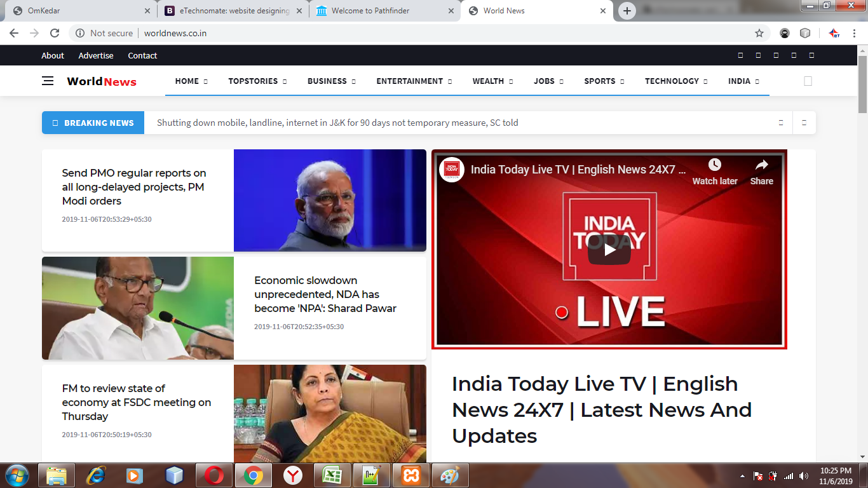Open the Sharad Pawar economic slowdown headline
Image resolution: width=868 pixels, height=488 pixels.
[x=325, y=294]
